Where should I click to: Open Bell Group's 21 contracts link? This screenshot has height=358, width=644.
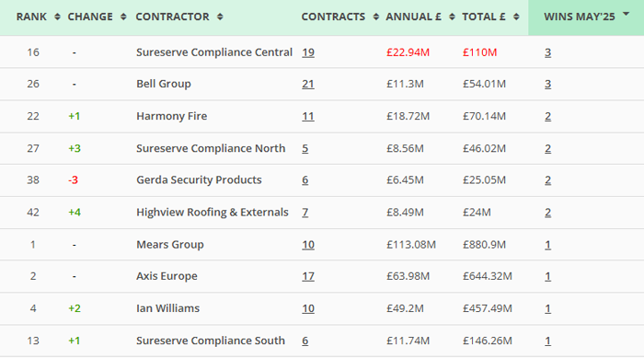[308, 85]
